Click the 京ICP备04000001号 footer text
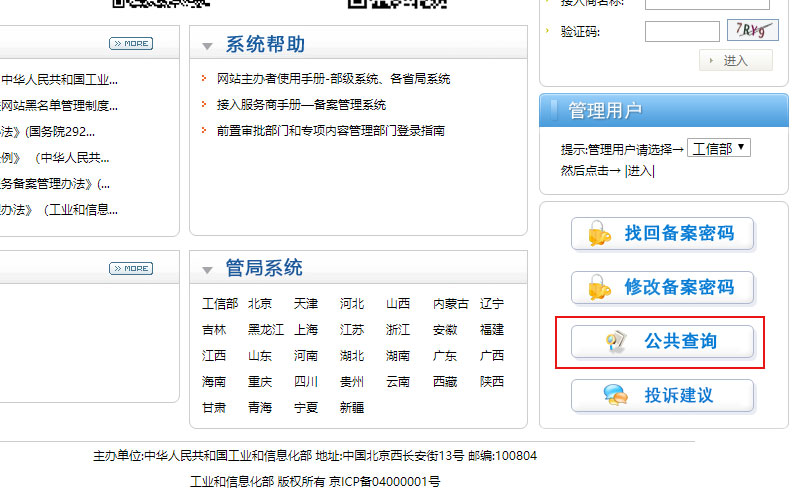800x496 pixels. coord(385,482)
